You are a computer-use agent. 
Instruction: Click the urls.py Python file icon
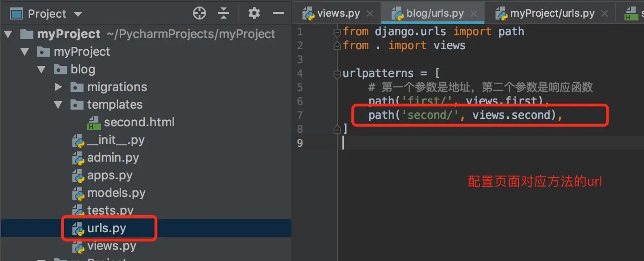pyautogui.click(x=78, y=229)
